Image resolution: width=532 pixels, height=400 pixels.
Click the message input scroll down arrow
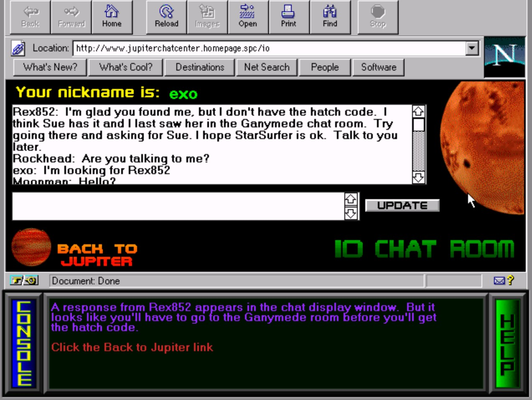tap(351, 213)
